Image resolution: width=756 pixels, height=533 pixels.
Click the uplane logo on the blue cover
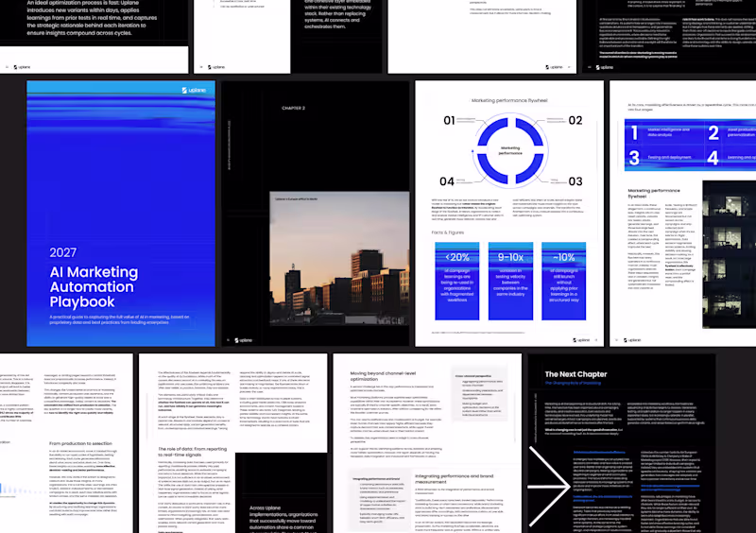pyautogui.click(x=195, y=90)
